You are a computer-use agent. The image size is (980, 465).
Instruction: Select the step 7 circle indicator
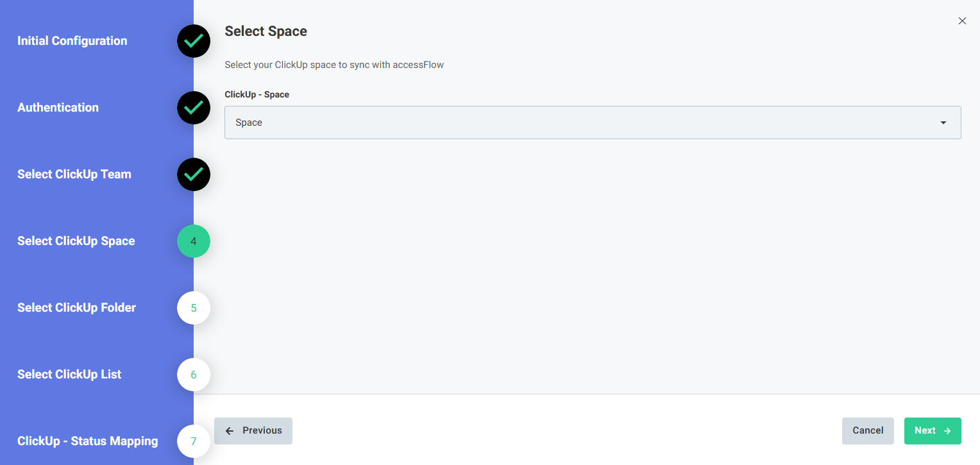[x=194, y=441]
